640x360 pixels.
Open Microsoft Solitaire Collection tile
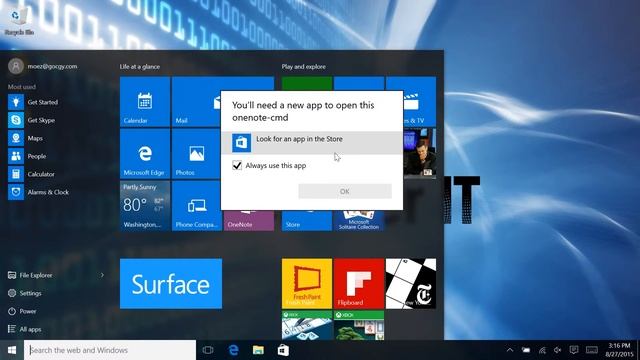coord(359,221)
